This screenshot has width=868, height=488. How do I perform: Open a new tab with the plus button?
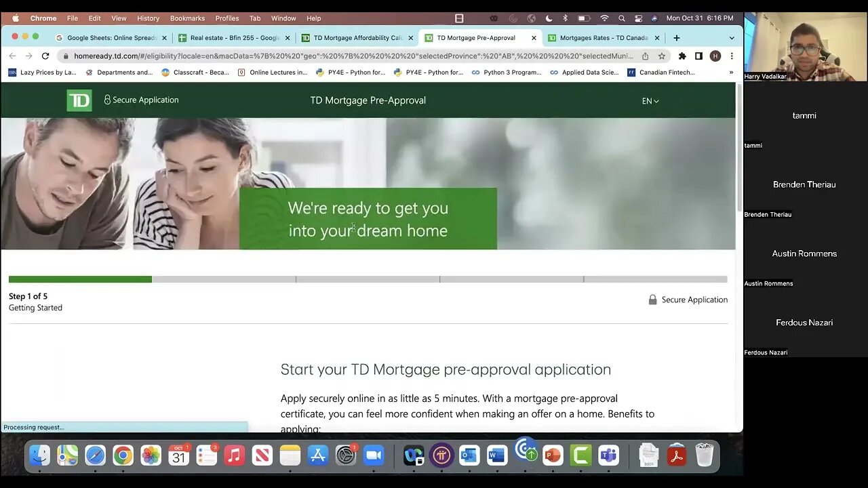click(x=676, y=38)
